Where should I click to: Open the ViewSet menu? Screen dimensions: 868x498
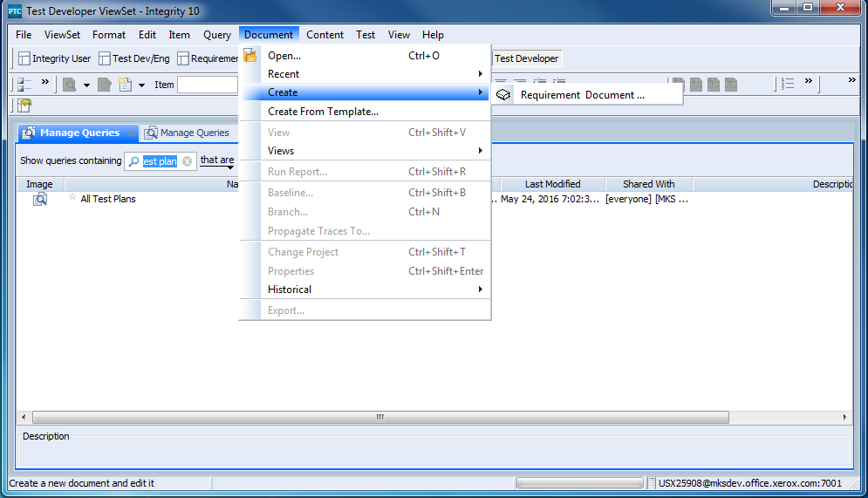62,35
